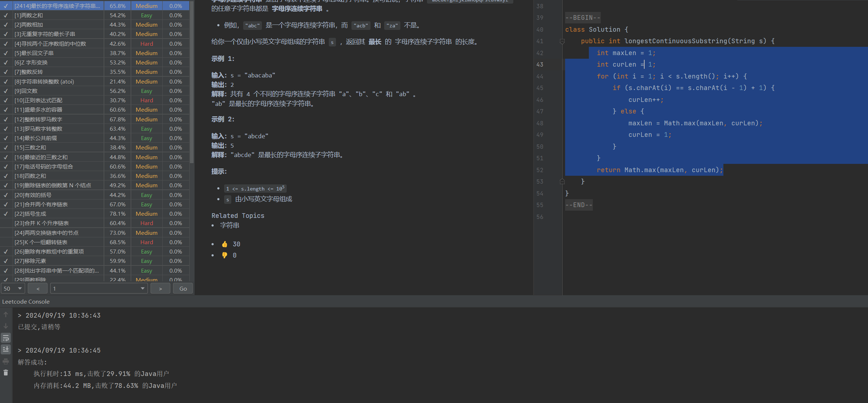This screenshot has height=403, width=868.
Task: Click the Leetcode Console panel title
Action: point(26,301)
